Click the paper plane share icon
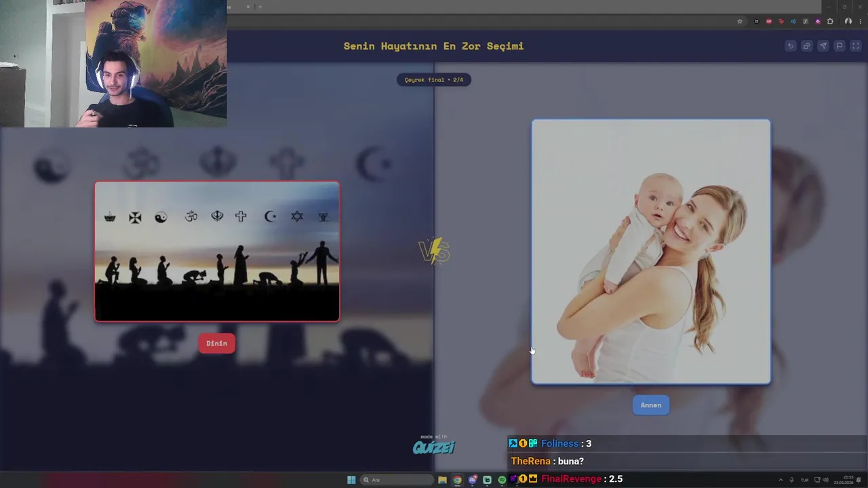868x488 pixels. click(823, 46)
